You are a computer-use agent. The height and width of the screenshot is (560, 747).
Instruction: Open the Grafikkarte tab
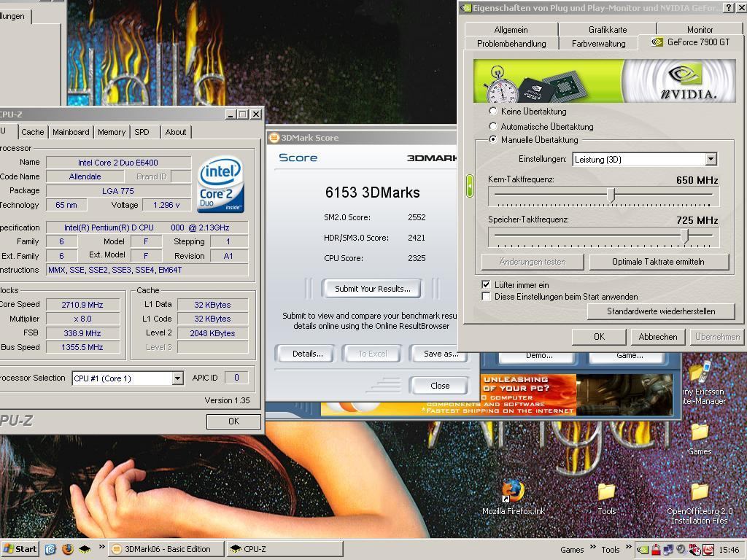click(x=608, y=29)
